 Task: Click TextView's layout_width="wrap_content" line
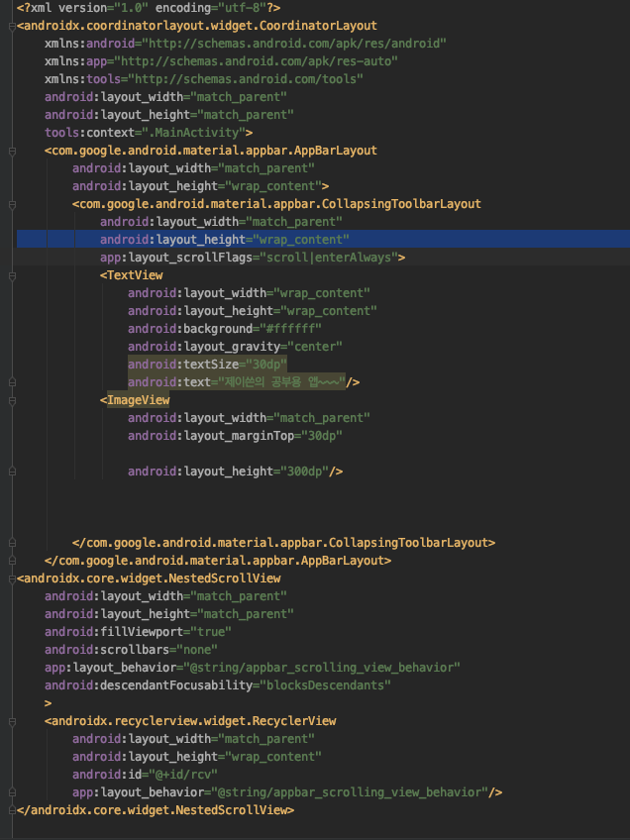point(249,293)
